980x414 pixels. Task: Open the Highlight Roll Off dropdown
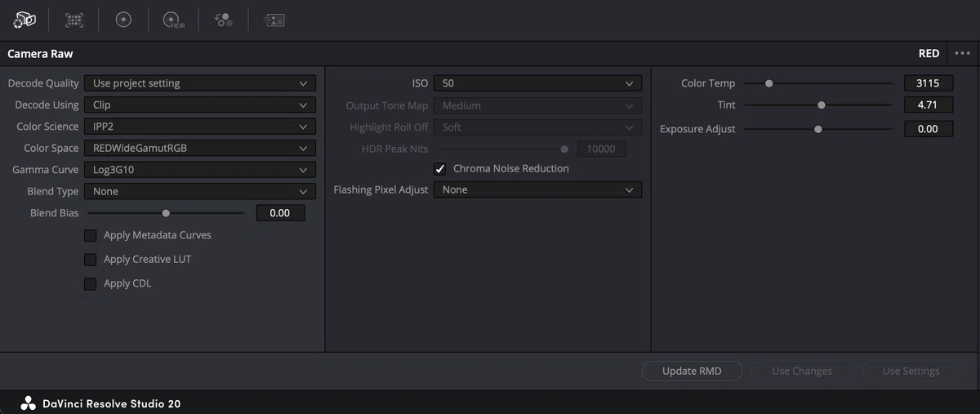tap(537, 127)
